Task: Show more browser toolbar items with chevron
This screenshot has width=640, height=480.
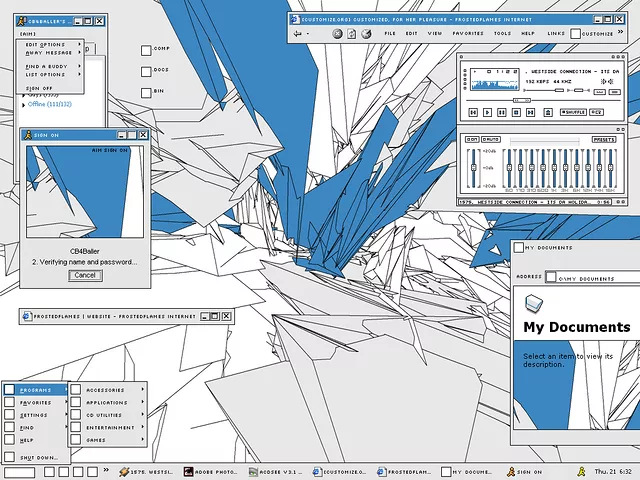Action: pyautogui.click(x=620, y=32)
